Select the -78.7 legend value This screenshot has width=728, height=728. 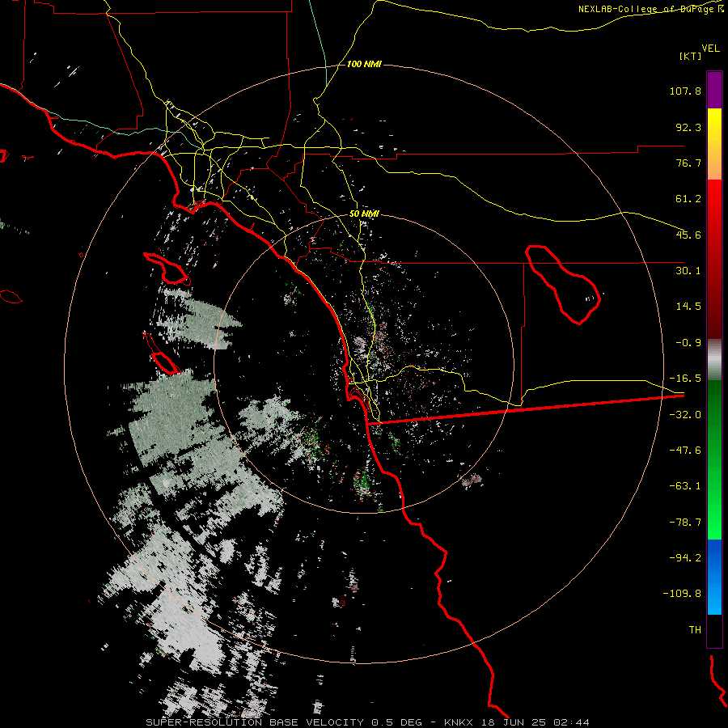[685, 523]
